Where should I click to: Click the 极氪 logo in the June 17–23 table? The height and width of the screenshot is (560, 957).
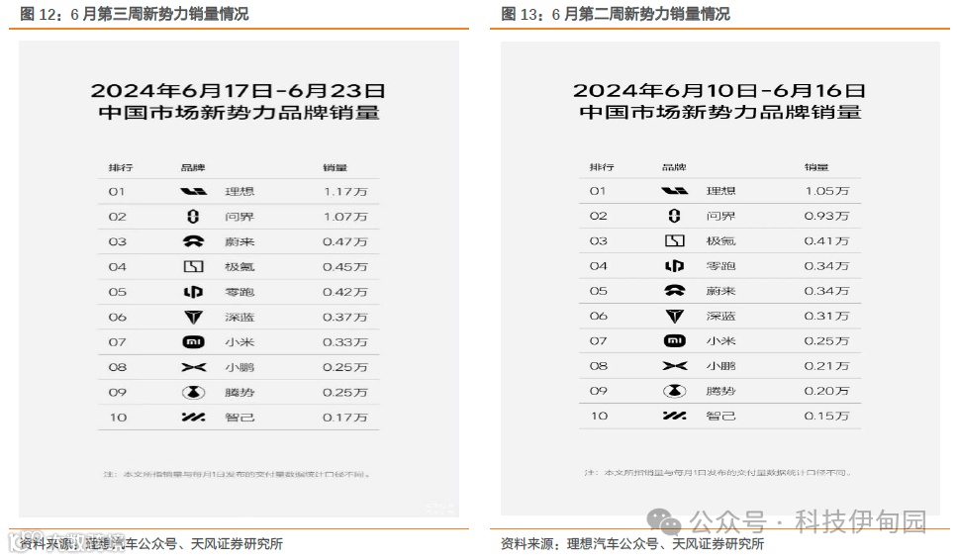(x=193, y=266)
